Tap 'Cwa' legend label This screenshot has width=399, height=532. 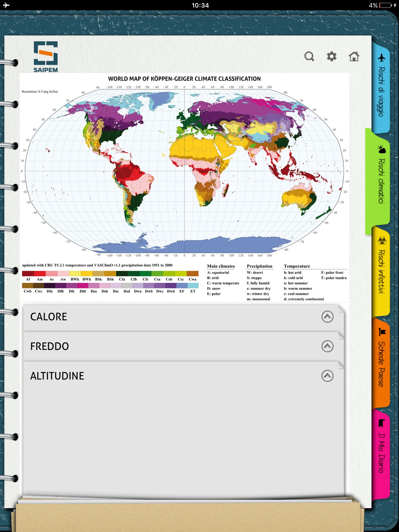(x=192, y=279)
